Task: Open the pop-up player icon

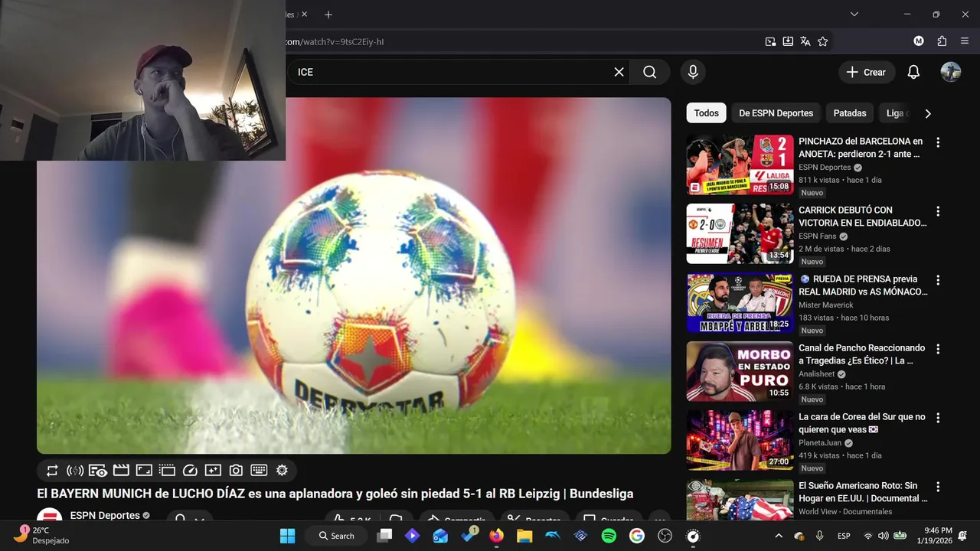Action: [x=167, y=471]
